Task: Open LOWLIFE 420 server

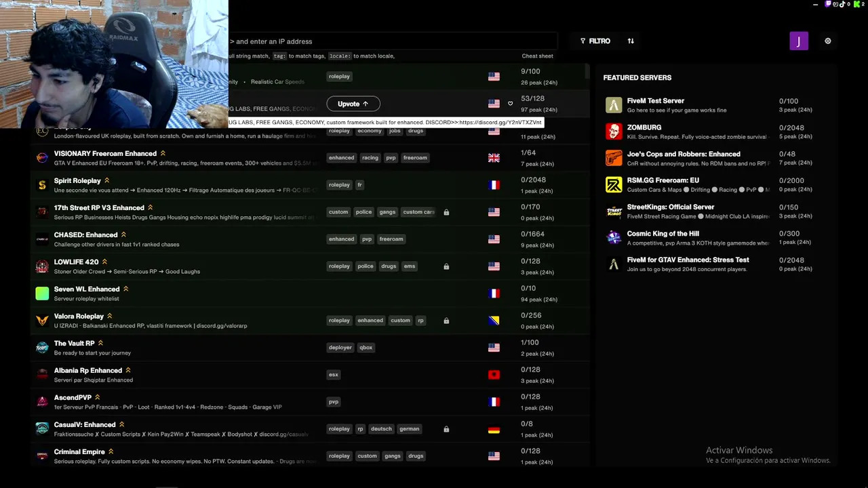Action: pyautogui.click(x=76, y=262)
